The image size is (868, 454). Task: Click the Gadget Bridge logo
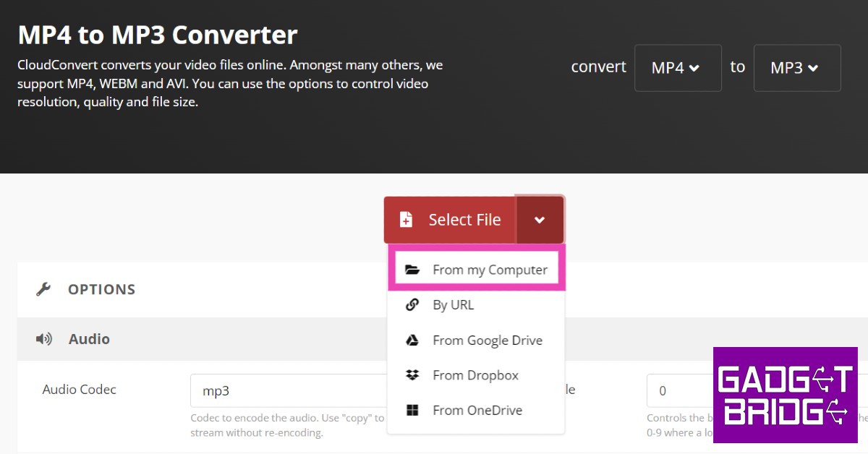coord(785,395)
